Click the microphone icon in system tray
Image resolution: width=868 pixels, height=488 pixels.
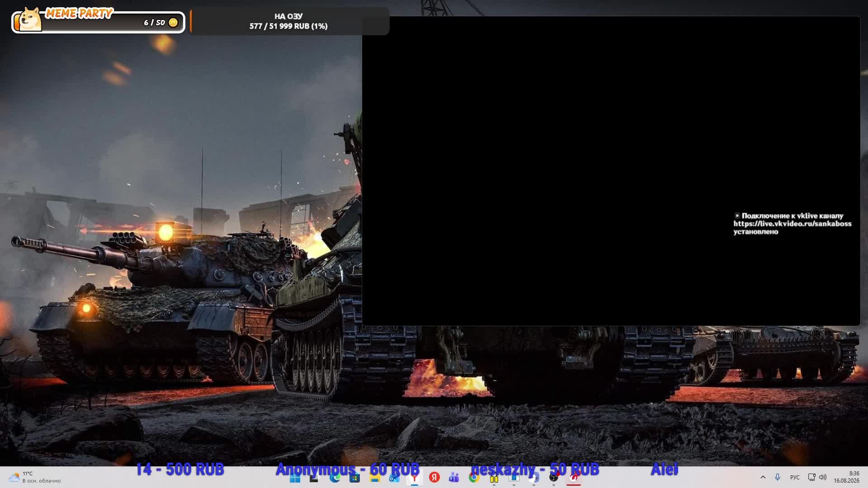click(x=778, y=477)
